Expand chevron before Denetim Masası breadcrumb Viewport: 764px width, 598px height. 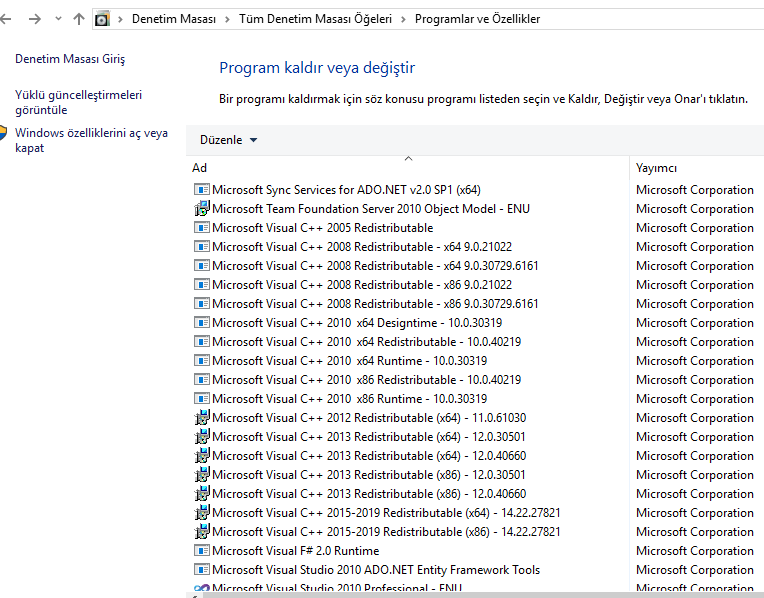click(x=120, y=19)
